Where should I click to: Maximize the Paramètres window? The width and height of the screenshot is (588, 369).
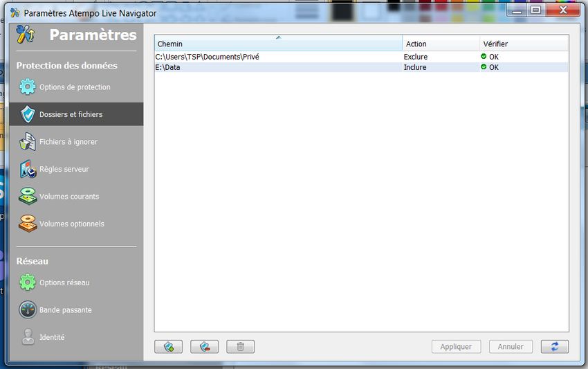click(x=536, y=10)
